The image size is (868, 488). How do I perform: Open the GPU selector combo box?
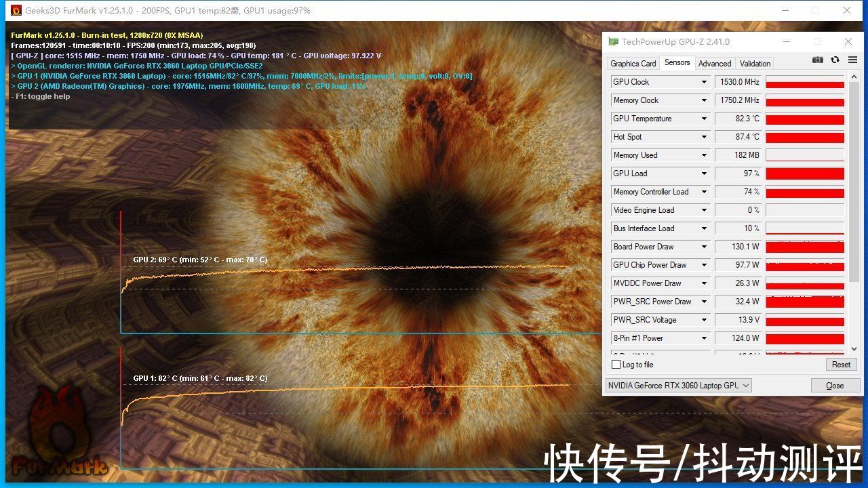click(678, 385)
